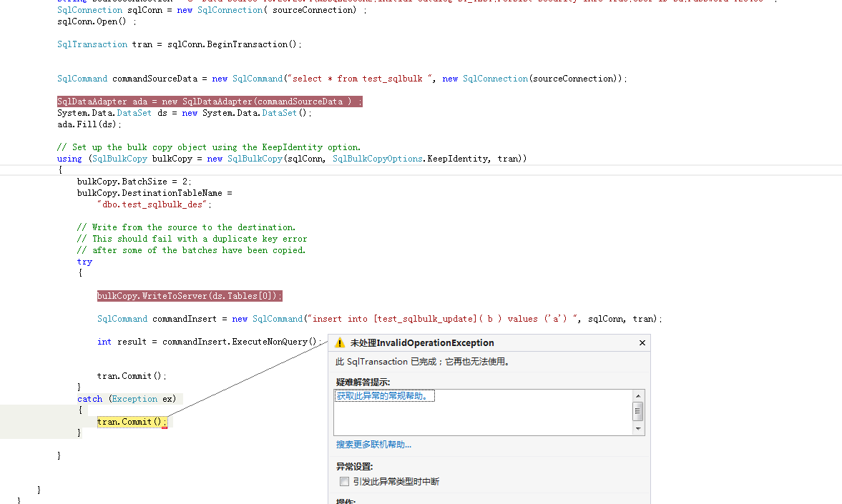Click the try keyword
Viewport: 842px width, 504px height.
coord(84,262)
